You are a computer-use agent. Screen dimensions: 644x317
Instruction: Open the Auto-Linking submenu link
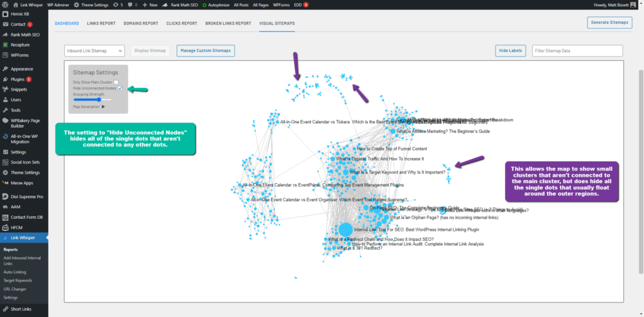(15, 272)
